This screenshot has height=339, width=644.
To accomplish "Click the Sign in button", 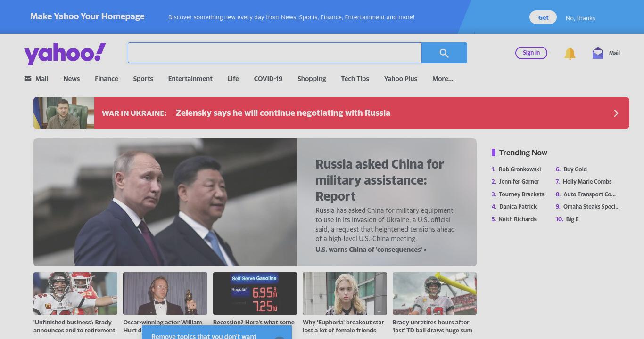I will point(531,53).
